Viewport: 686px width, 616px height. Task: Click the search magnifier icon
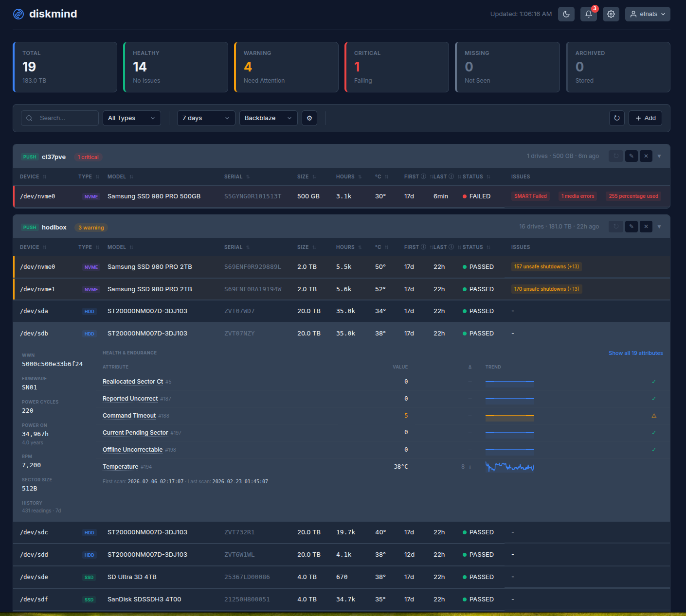click(x=29, y=118)
